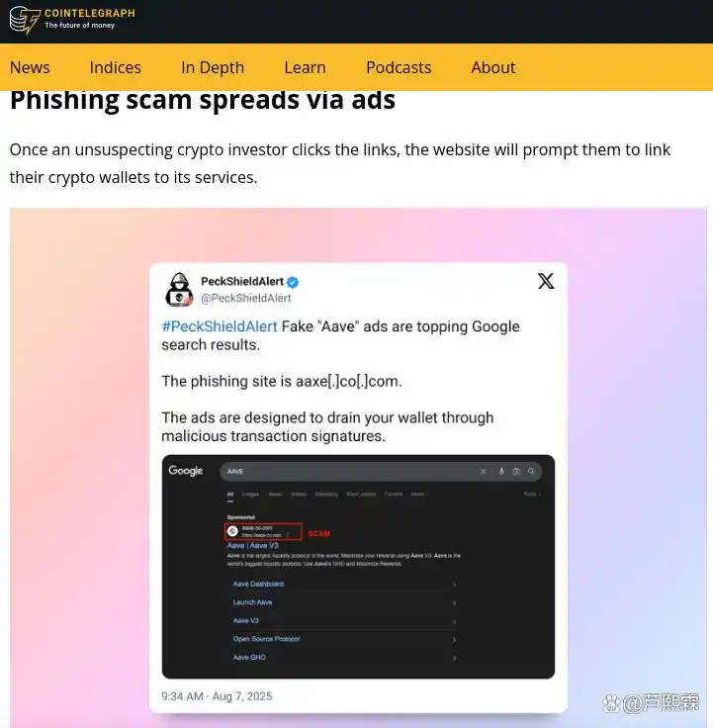The width and height of the screenshot is (713, 728).
Task: Expand the Launch Aave chevron
Action: tap(455, 603)
